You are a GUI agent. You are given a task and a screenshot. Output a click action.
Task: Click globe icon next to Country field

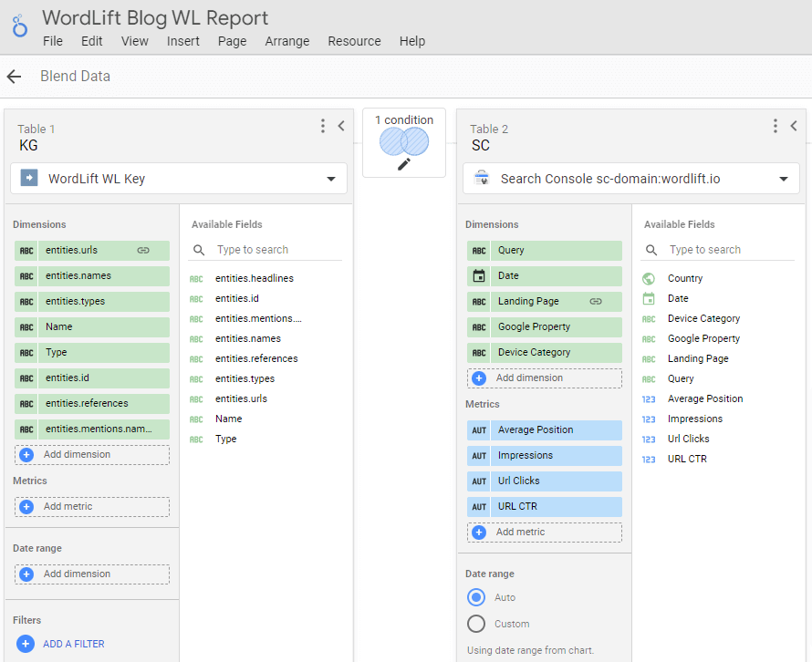click(x=649, y=279)
